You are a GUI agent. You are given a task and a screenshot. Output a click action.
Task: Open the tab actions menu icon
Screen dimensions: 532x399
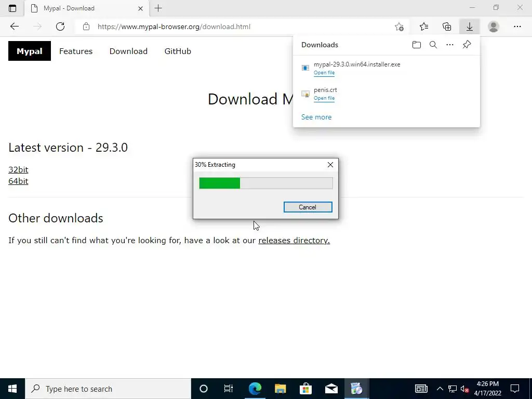coord(12,8)
